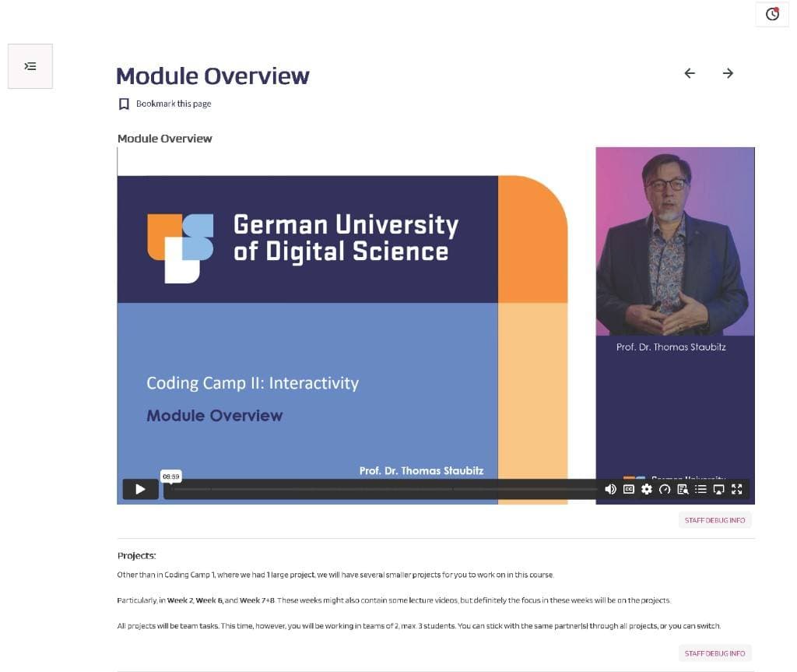The width and height of the screenshot is (797, 672).
Task: Click the German University slide area
Action: pos(307,239)
